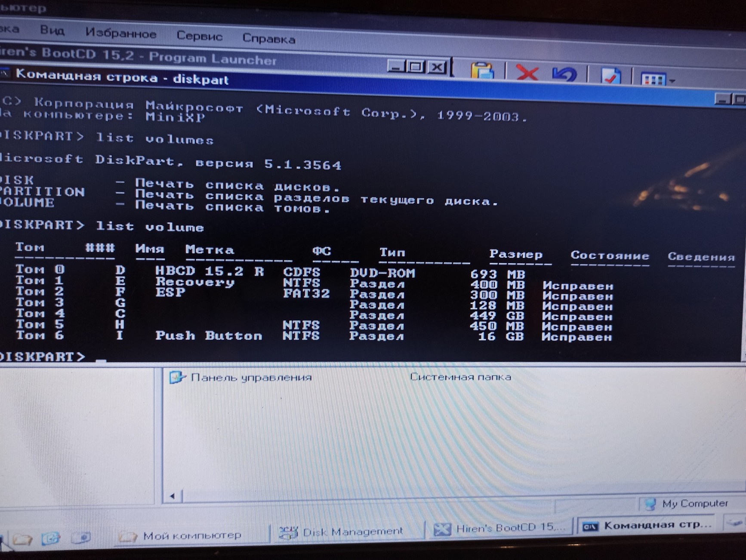746x560 pixels.
Task: Open the Сервис menu
Action: pyautogui.click(x=199, y=36)
